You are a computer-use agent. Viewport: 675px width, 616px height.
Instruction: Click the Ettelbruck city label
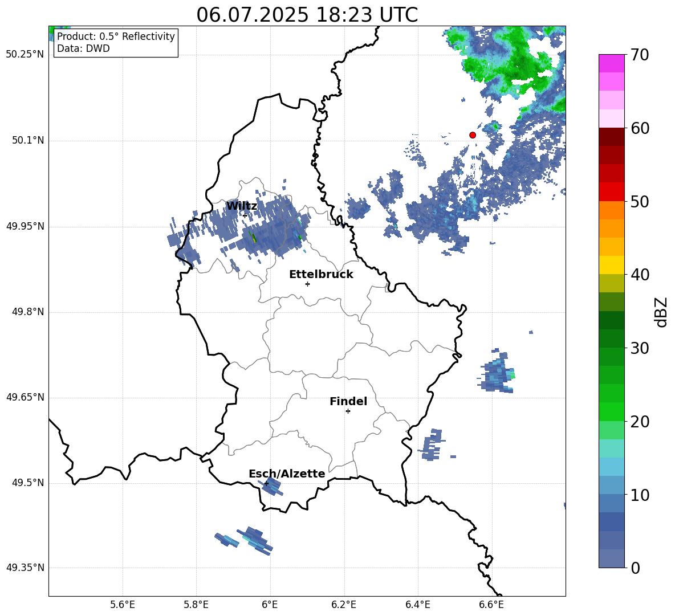click(321, 275)
